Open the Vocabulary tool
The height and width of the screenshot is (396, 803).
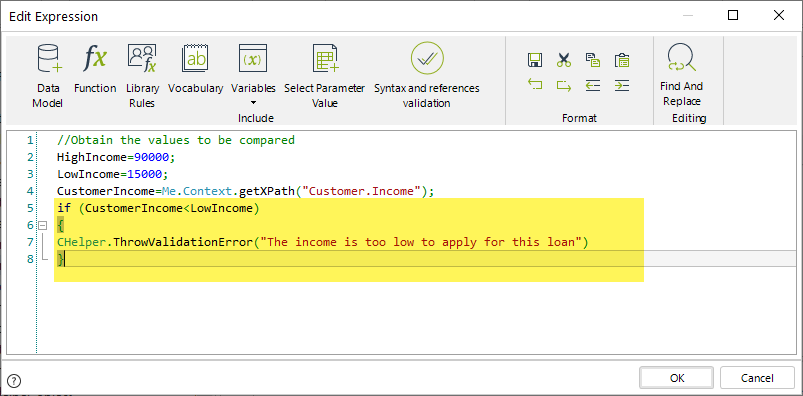(196, 68)
